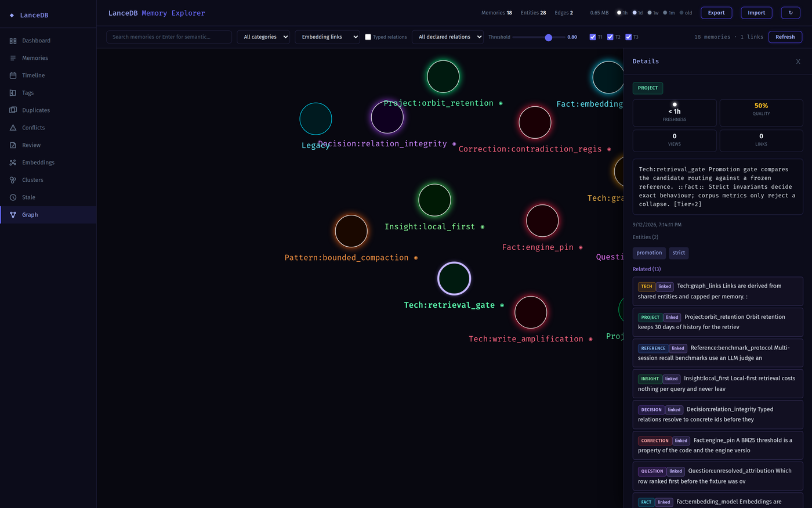This screenshot has width=812, height=508.
Task: Open the Tech:graph_links related card
Action: click(717, 291)
